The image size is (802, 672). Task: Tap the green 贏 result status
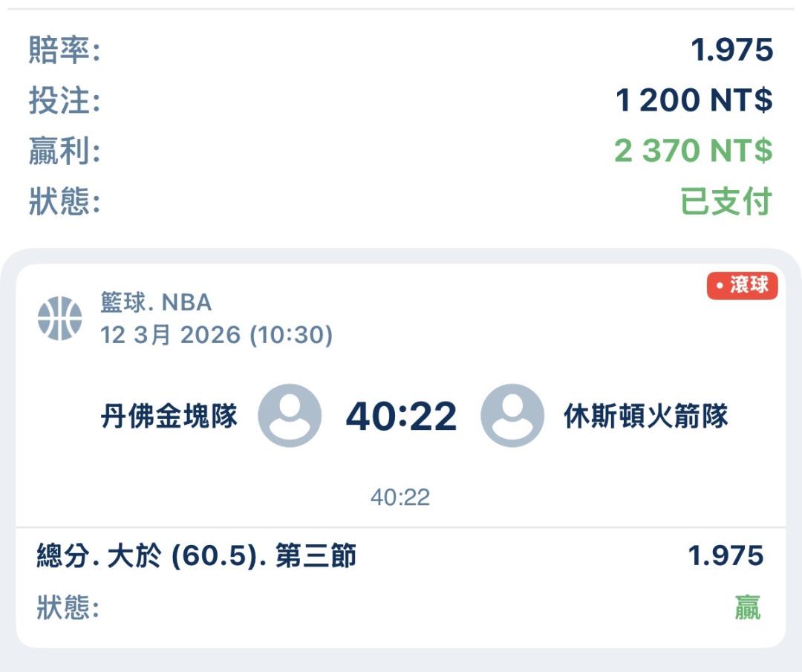pos(747,608)
